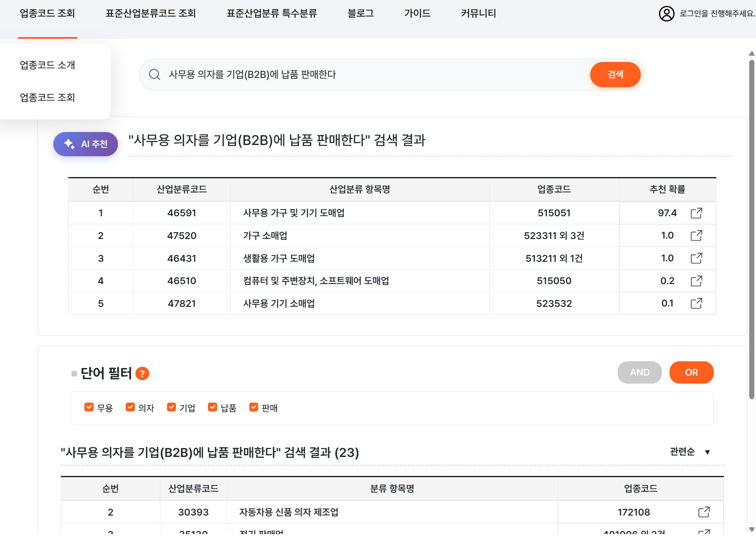Open external link for code 523532
The height and width of the screenshot is (540, 756).
[x=697, y=303]
